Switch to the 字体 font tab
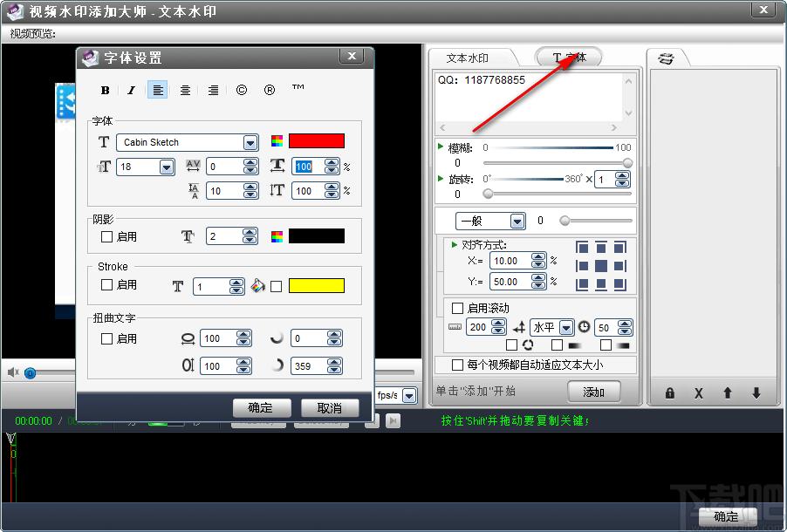The height and width of the screenshot is (532, 787). point(569,58)
